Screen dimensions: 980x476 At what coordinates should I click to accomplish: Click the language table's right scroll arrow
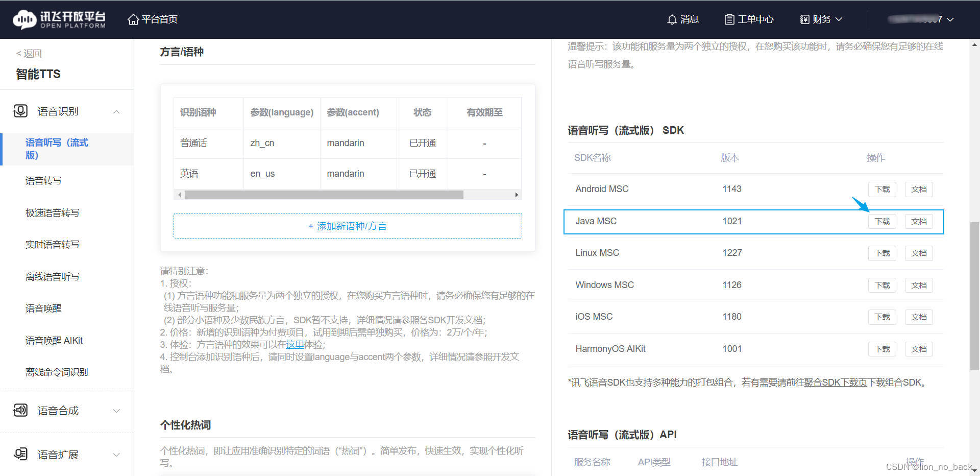pos(517,195)
